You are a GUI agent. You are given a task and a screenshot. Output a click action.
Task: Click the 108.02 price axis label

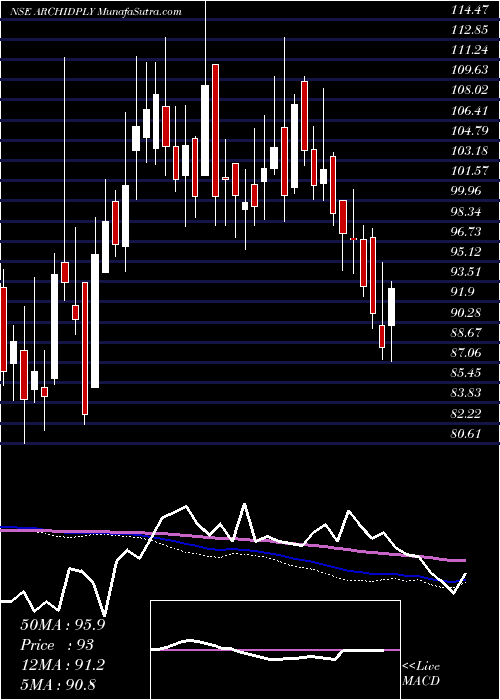click(468, 91)
